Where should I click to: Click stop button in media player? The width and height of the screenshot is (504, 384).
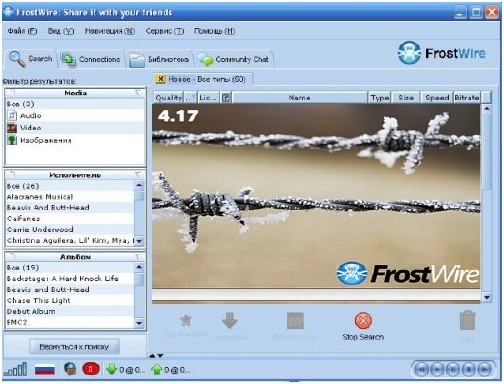point(469,369)
